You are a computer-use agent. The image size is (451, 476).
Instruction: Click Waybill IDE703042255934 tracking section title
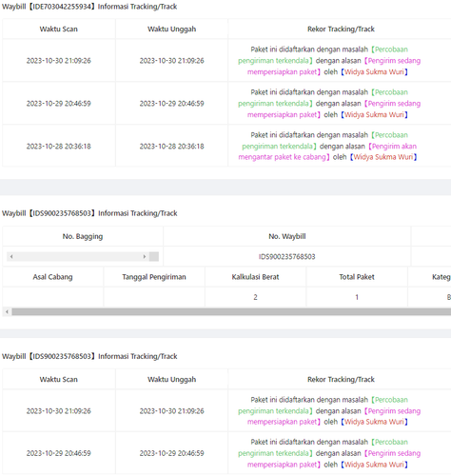click(x=89, y=7)
